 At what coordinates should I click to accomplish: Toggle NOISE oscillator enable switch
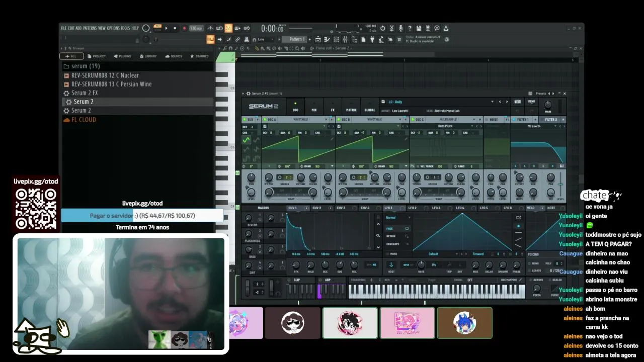click(x=487, y=120)
